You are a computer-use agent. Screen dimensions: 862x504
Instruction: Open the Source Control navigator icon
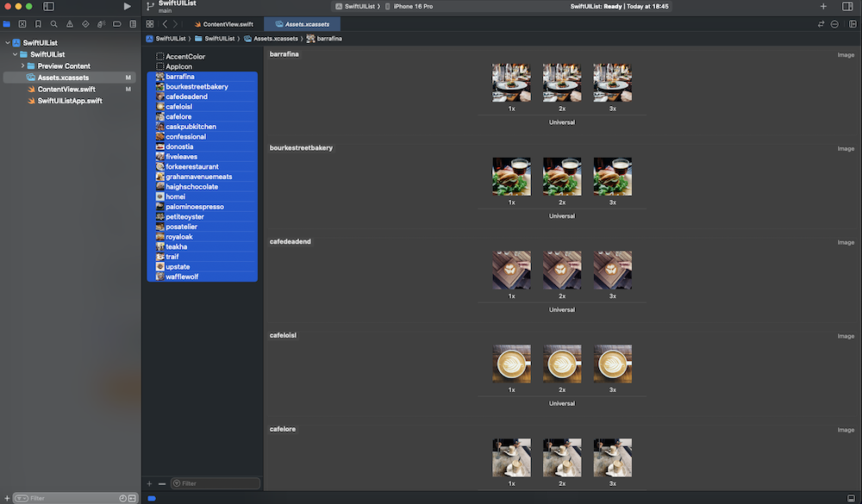click(22, 24)
